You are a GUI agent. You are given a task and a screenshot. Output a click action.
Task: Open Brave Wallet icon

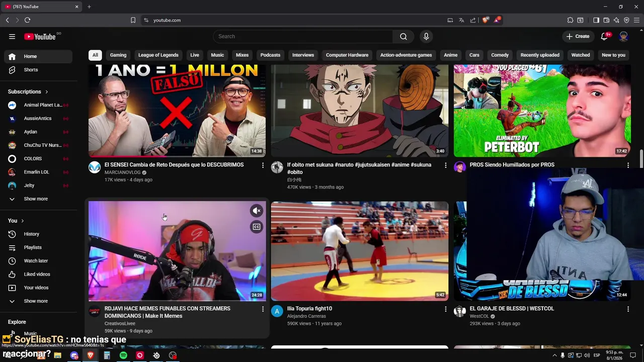click(x=606, y=20)
